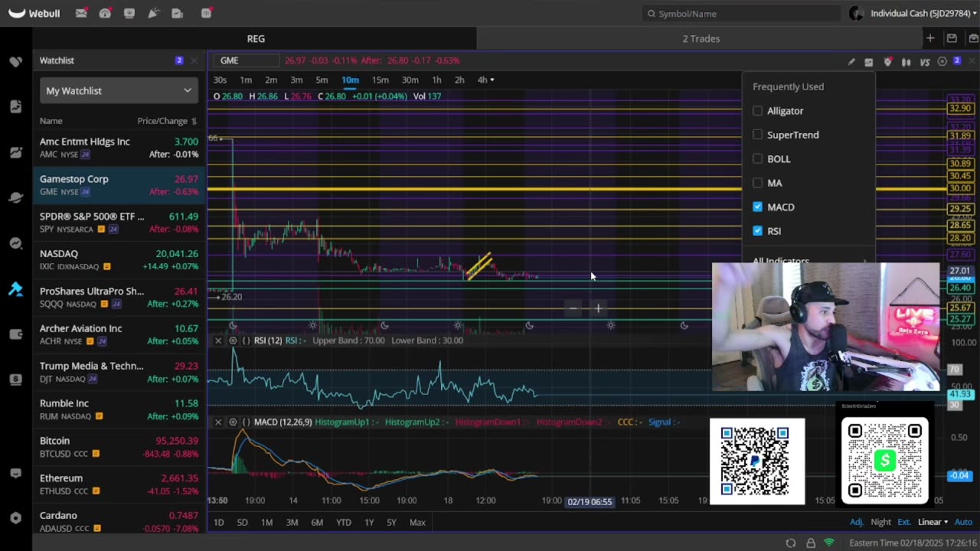Click the GME ticker input box

click(x=247, y=60)
